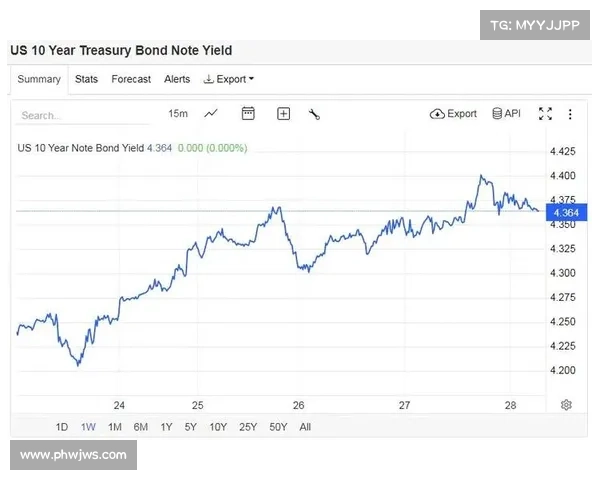Switch to the Stats tab

click(86, 79)
